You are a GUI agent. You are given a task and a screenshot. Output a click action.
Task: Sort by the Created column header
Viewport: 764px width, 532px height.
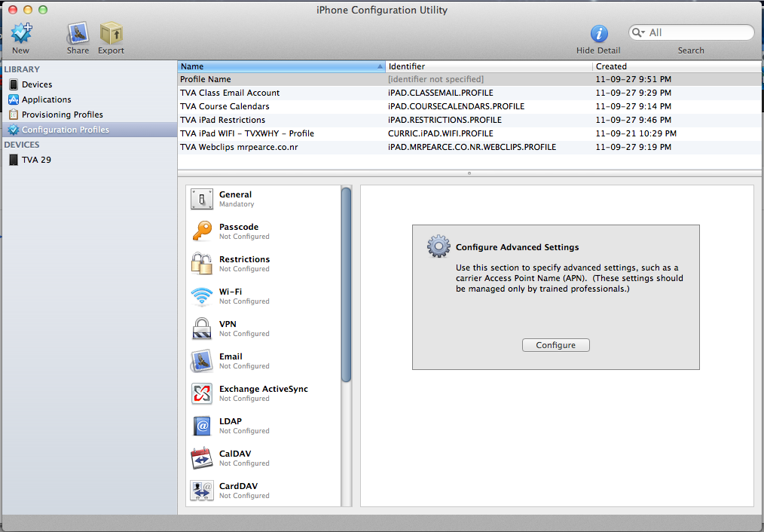pos(677,66)
